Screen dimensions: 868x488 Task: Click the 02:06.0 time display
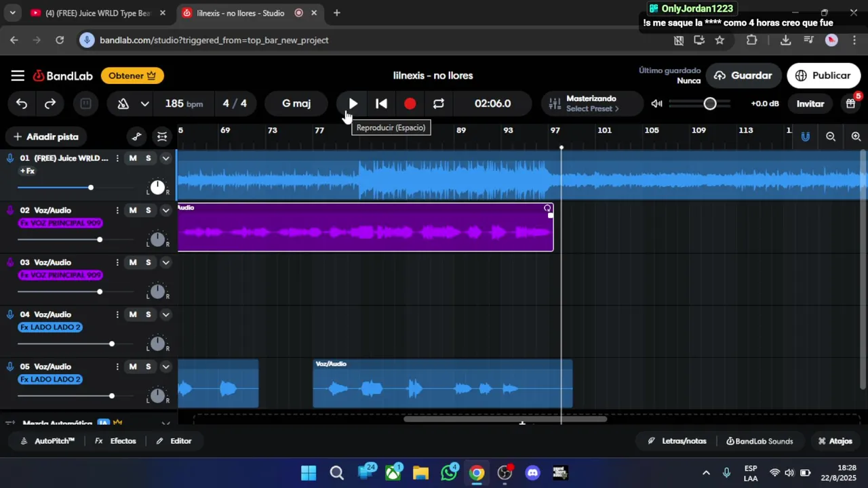[493, 104]
